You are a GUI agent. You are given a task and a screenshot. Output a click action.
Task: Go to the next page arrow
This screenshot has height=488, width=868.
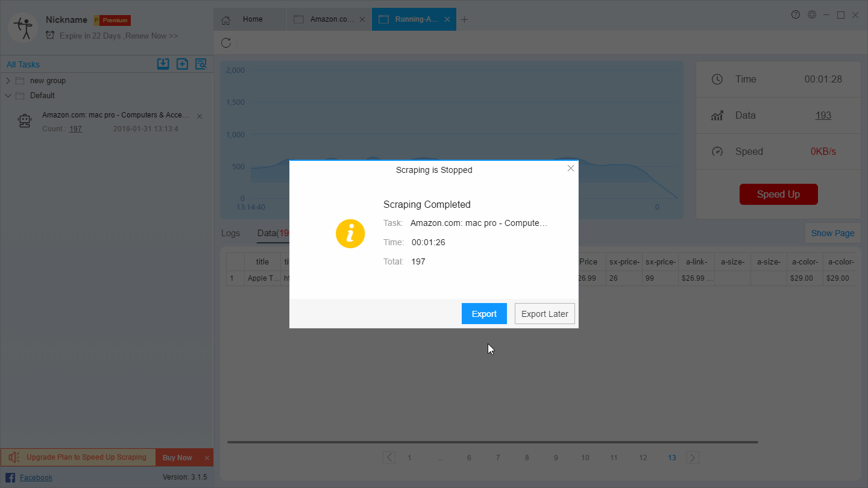pos(693,458)
